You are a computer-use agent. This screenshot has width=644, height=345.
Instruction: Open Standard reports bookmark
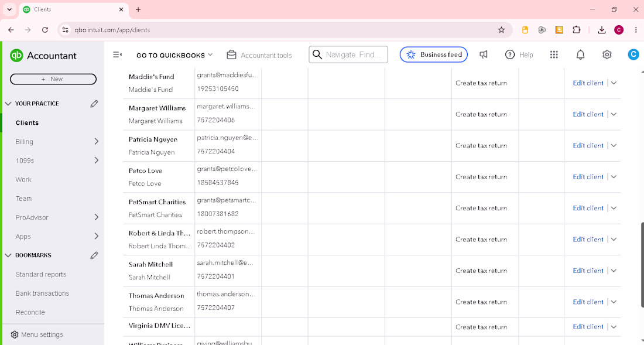(x=40, y=274)
